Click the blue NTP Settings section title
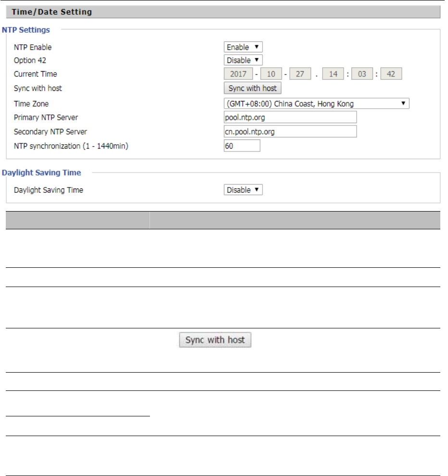Image resolution: width=448 pixels, height=476 pixels. 26,30
